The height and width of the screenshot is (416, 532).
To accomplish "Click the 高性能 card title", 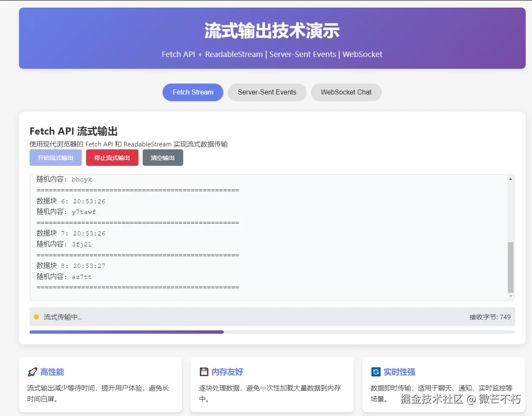I will 52,372.
